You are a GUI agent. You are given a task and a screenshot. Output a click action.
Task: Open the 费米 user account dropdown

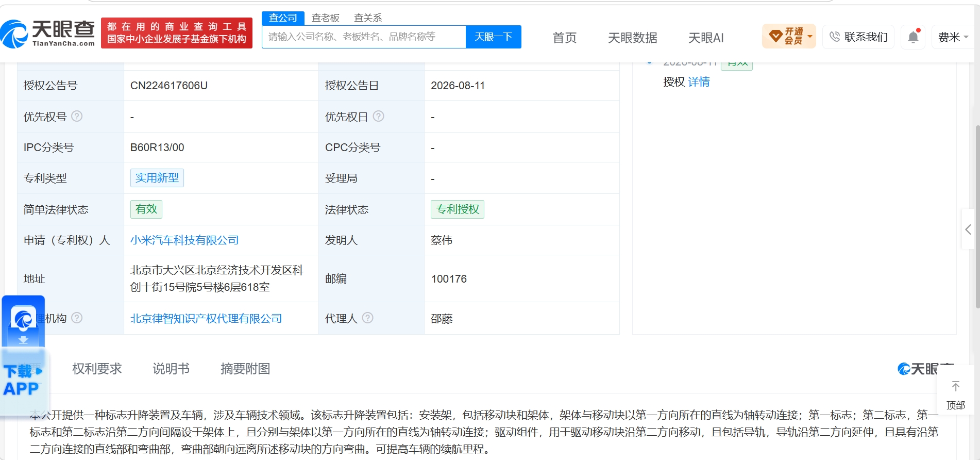coord(953,37)
